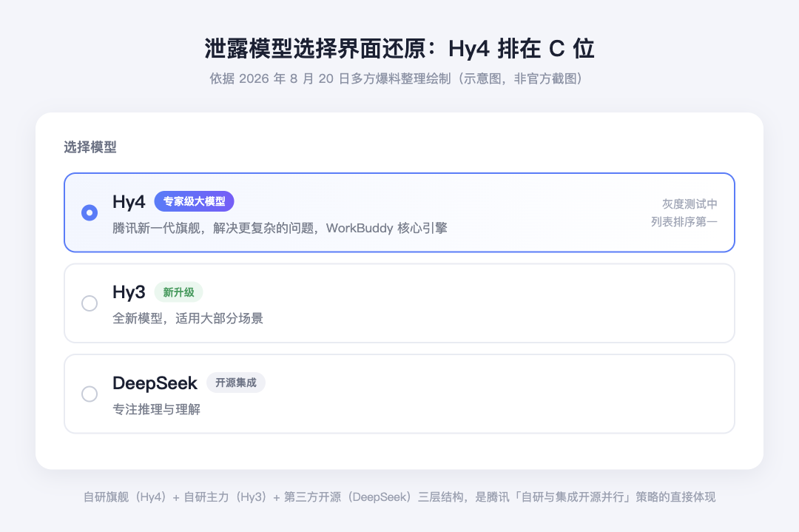This screenshot has width=799, height=532.
Task: Click the 灰度测试中 status text
Action: pos(690,203)
